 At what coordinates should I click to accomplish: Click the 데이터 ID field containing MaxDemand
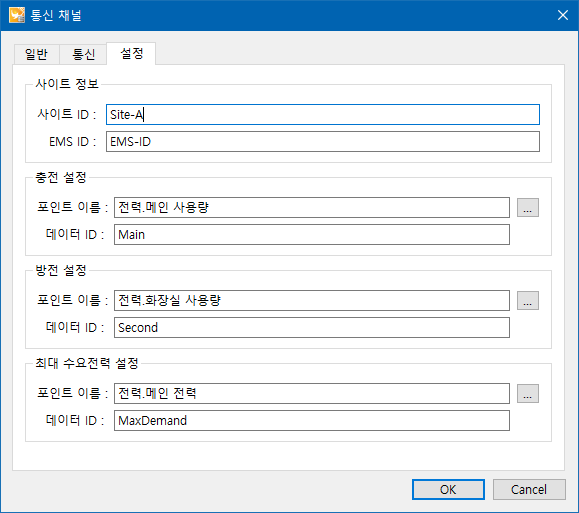(x=312, y=421)
